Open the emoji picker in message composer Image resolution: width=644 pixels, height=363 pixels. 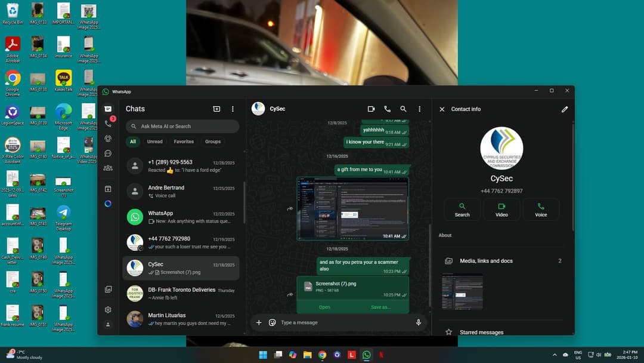[x=272, y=323]
